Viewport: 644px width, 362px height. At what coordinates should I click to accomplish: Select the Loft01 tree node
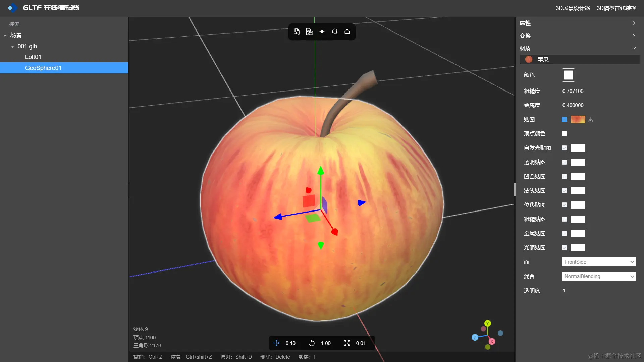point(33,57)
